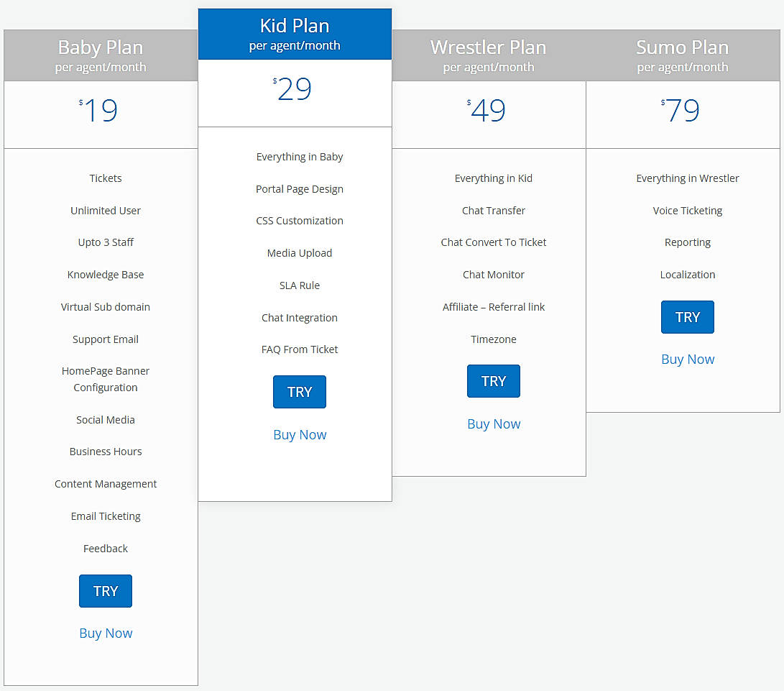Click 'Reporting' feature text

coord(688,242)
